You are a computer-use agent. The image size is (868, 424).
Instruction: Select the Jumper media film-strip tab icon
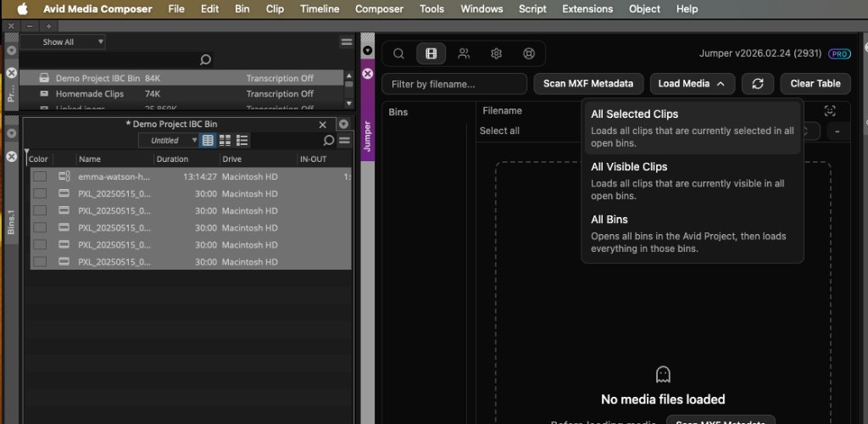coord(431,53)
